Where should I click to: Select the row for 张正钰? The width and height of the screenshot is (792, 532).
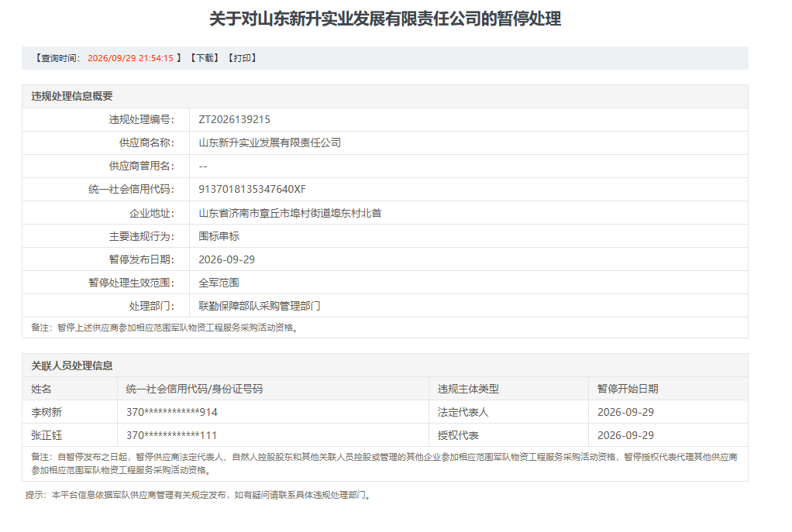click(385, 435)
